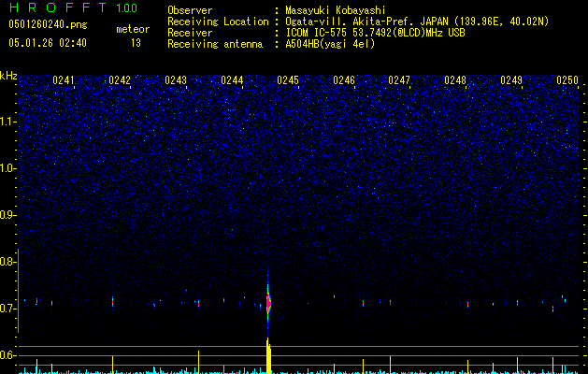Select the A504HB(yagi 4el) antenna text
Image resolution: width=588 pixels, height=374 pixels.
click(330, 44)
